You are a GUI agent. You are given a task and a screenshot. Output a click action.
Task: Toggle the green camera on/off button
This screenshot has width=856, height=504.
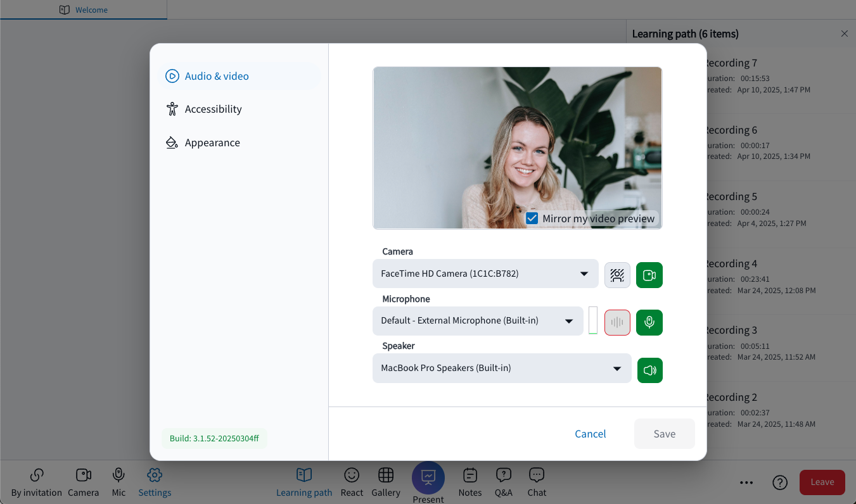click(x=649, y=275)
